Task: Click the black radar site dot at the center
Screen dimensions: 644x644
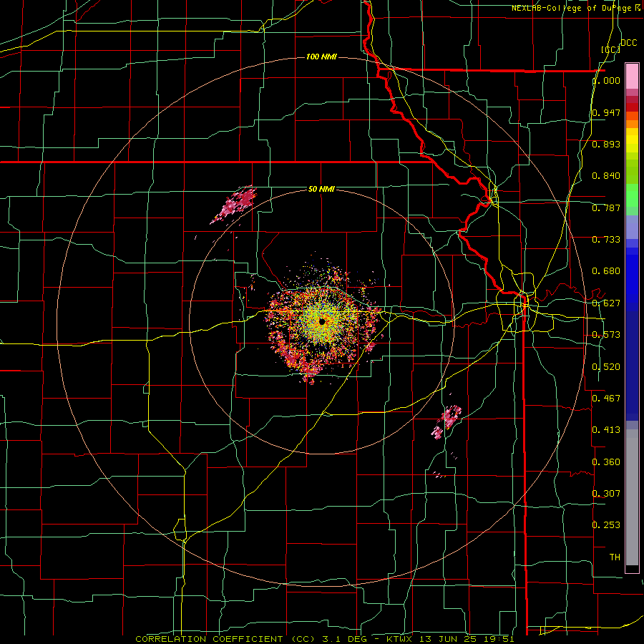Action: coord(321,321)
